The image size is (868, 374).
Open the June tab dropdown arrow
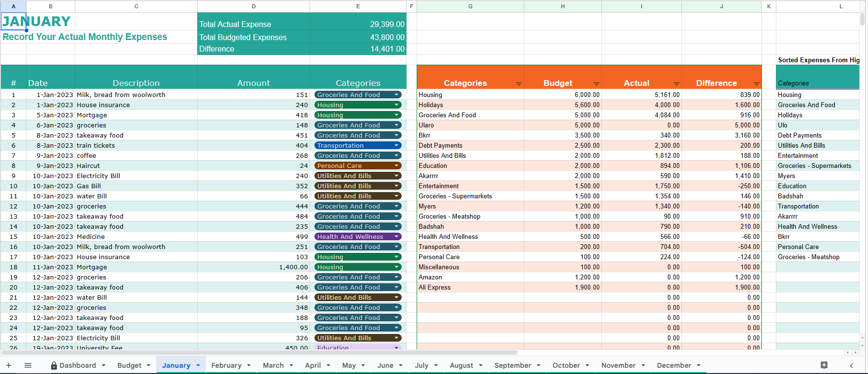point(401,365)
